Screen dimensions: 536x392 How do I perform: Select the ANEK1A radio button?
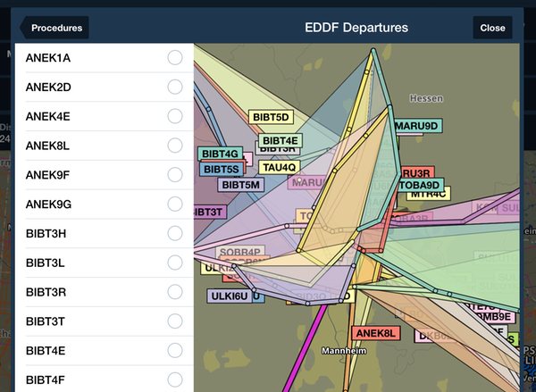[175, 58]
